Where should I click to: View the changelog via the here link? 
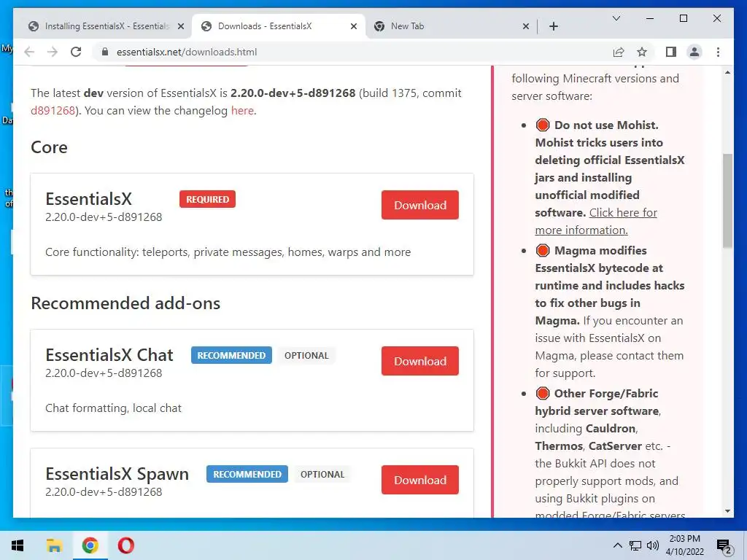[x=242, y=111]
